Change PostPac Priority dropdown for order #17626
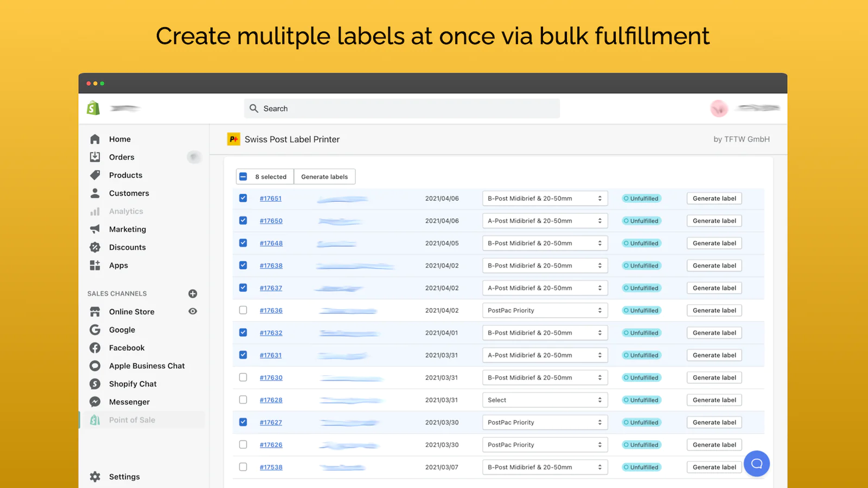This screenshot has height=488, width=868. pos(545,444)
